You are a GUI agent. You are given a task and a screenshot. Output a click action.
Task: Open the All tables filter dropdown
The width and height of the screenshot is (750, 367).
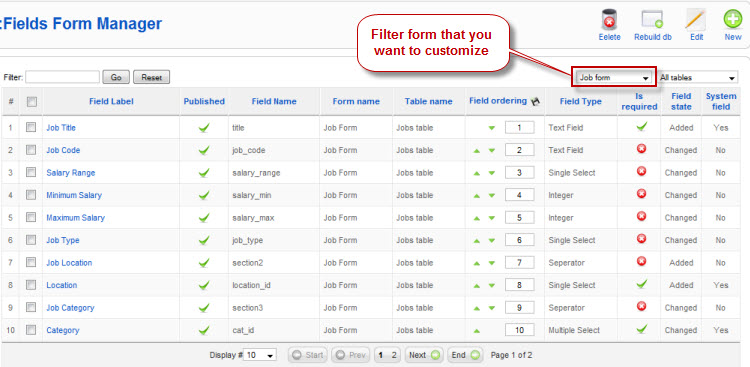pos(698,78)
